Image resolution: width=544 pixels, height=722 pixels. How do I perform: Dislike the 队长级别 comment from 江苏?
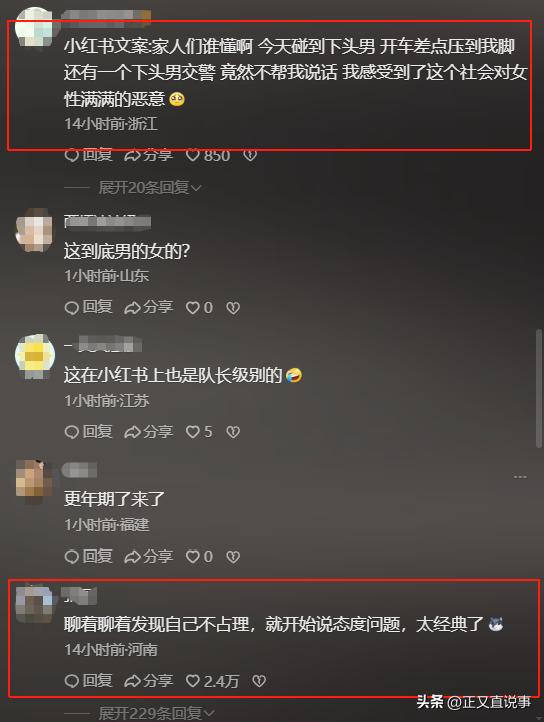(x=233, y=431)
